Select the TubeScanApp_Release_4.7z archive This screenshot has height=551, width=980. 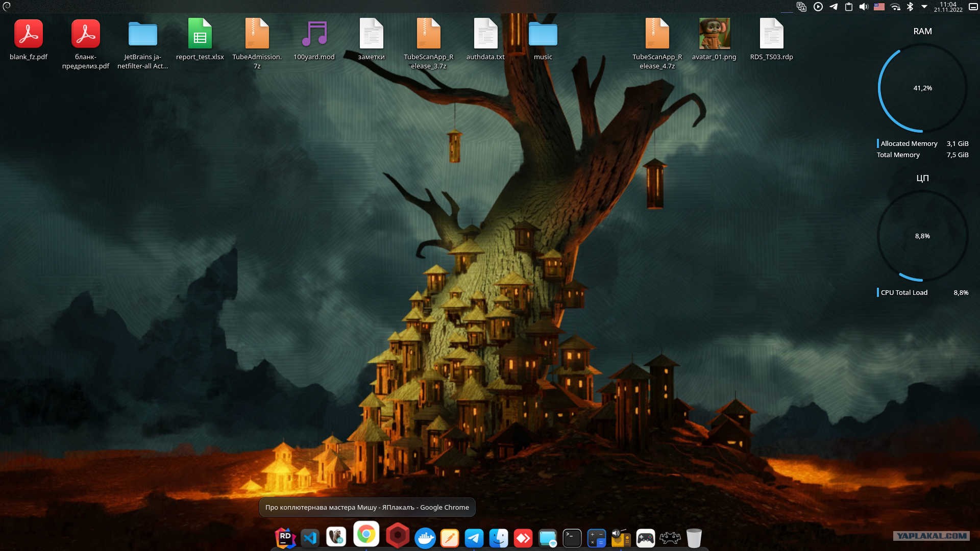(x=657, y=44)
